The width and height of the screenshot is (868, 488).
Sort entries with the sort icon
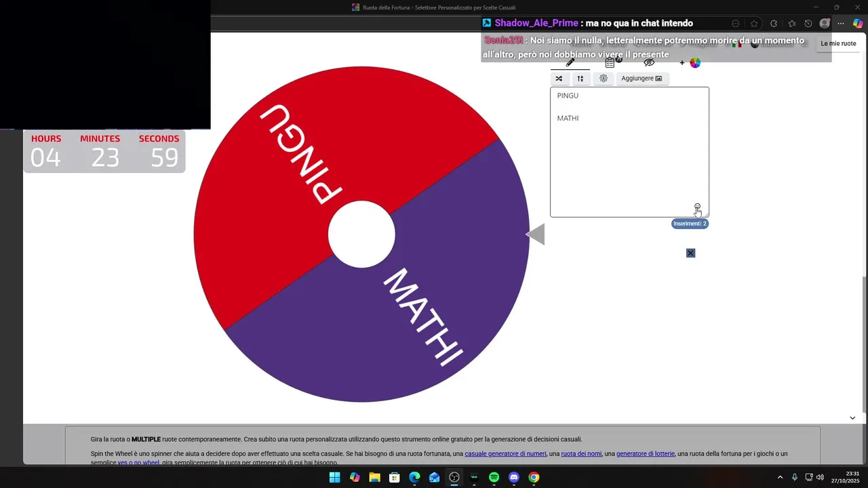coord(580,79)
